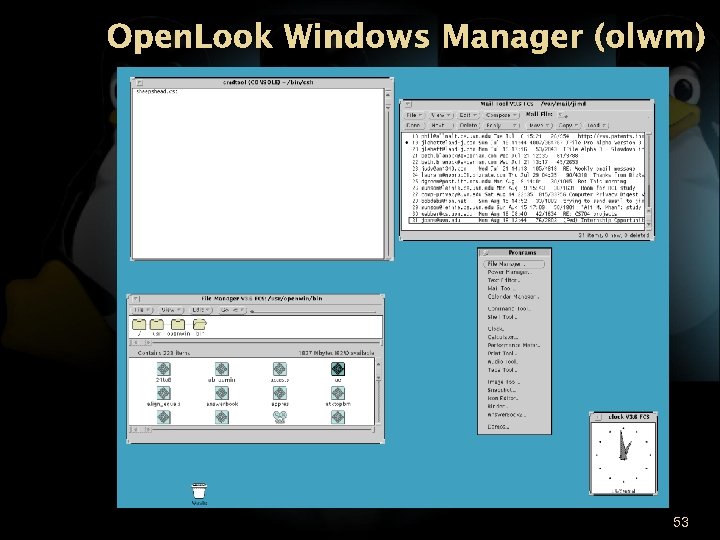Click the mouse-shaped file icon in the third row

(280, 417)
